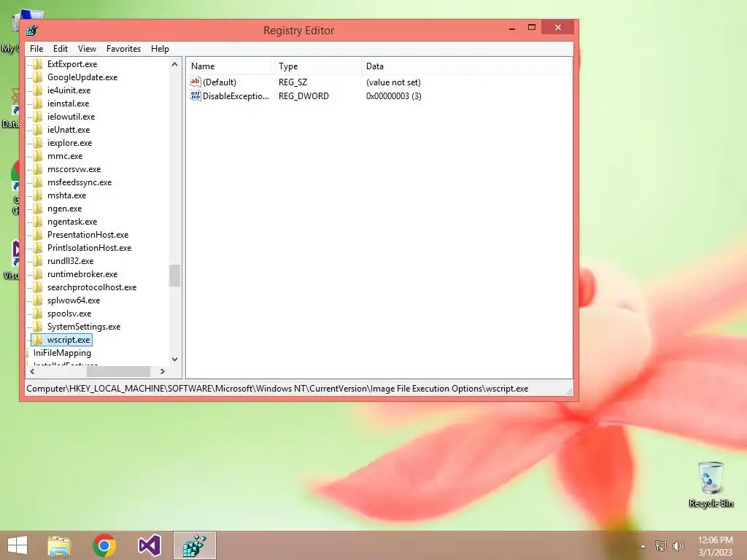This screenshot has width=747, height=560.
Task: Click the tree vertical scrollbar thumb
Action: pos(175,276)
